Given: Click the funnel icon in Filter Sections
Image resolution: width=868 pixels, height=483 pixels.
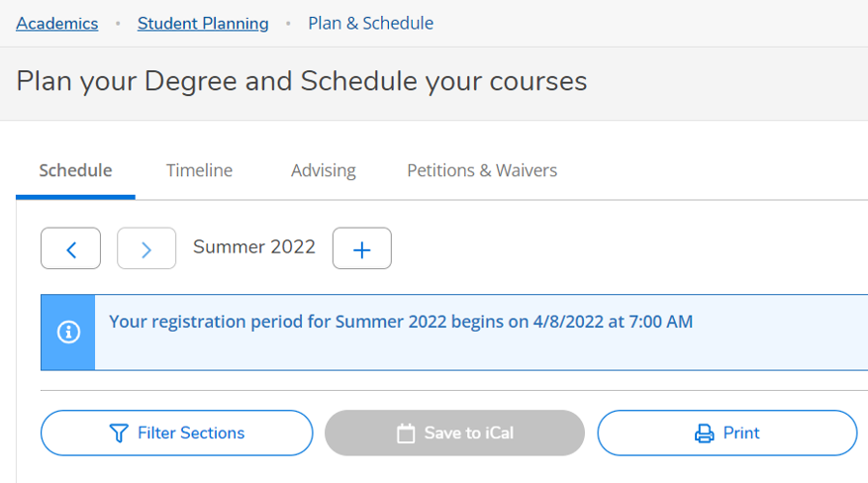Looking at the screenshot, I should (x=119, y=434).
